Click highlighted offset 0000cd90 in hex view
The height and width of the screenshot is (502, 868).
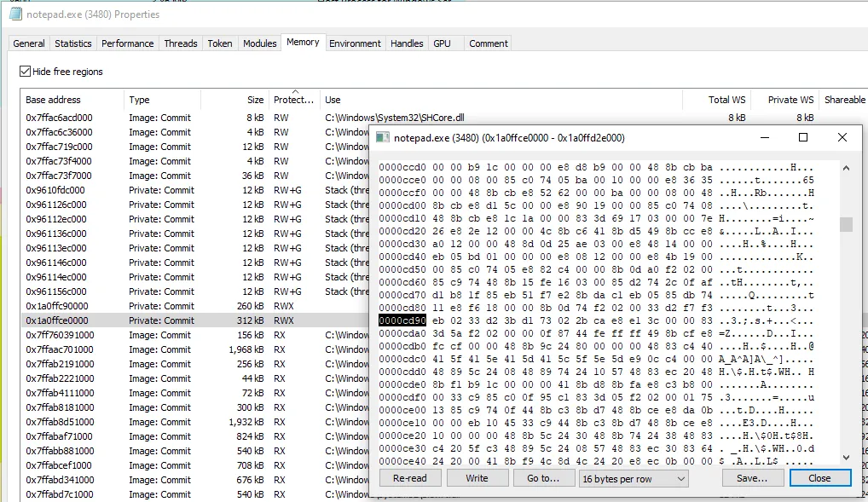coord(402,320)
